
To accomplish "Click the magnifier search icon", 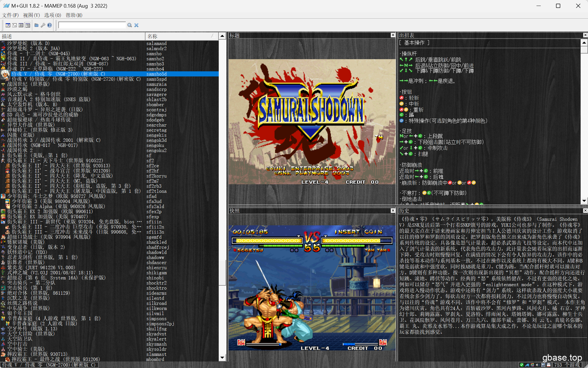I will pos(130,25).
